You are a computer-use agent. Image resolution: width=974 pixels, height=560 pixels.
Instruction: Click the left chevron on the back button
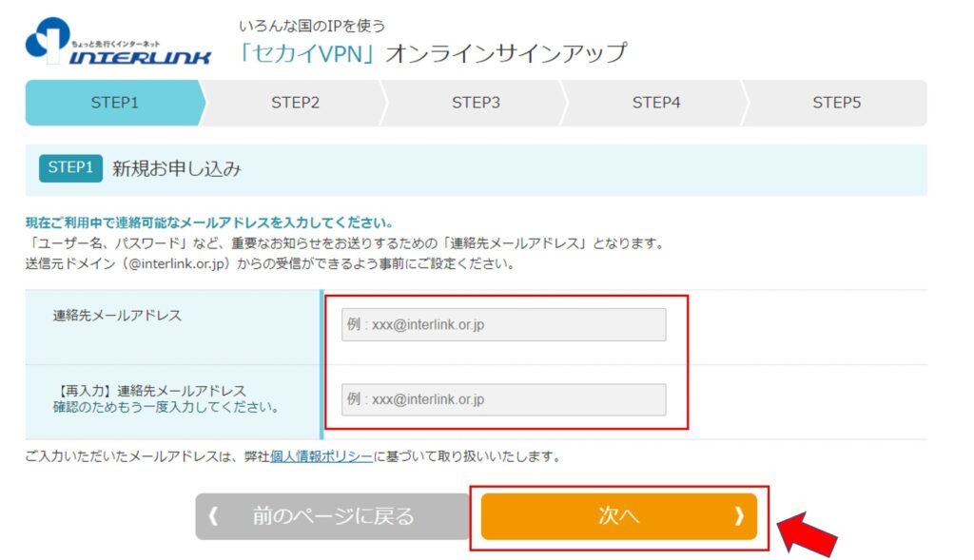tap(213, 516)
